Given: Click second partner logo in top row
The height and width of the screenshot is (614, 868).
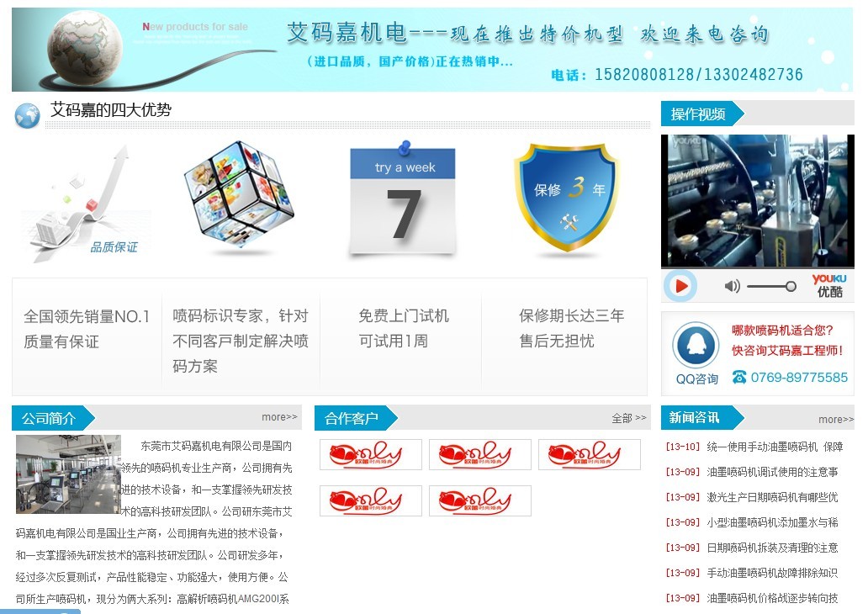Looking at the screenshot, I should (480, 454).
